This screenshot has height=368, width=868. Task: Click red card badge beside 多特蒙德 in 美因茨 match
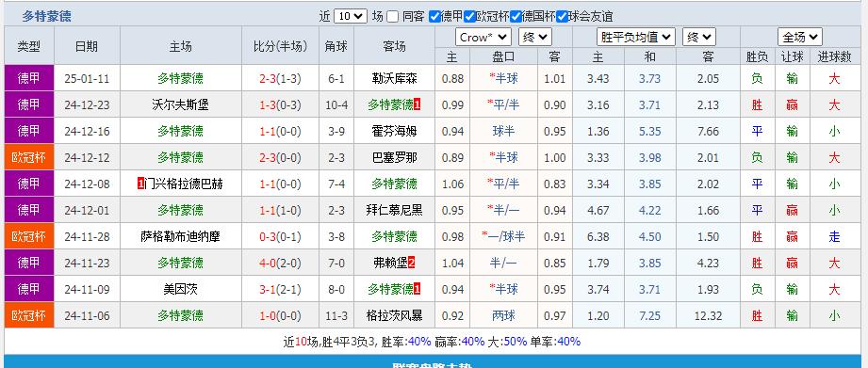(x=418, y=289)
